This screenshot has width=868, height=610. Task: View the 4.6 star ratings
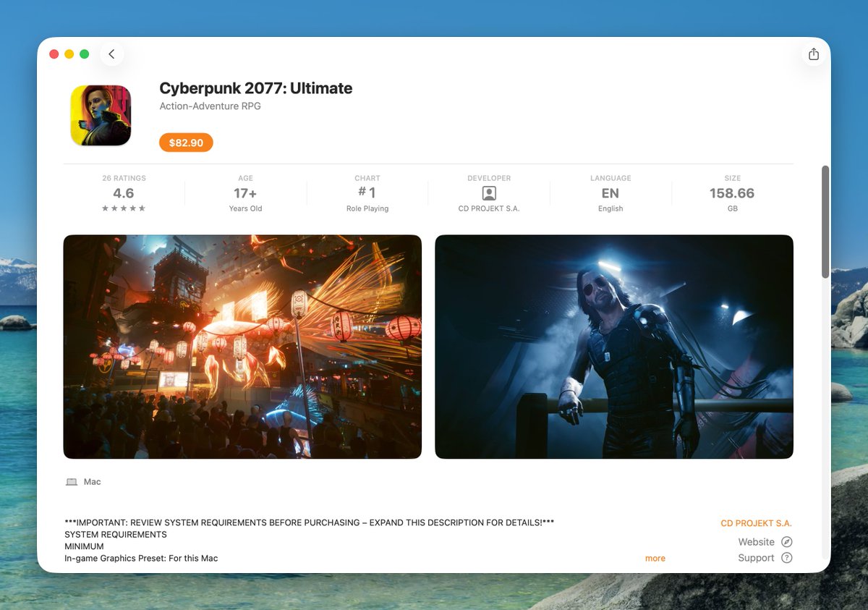(x=124, y=193)
